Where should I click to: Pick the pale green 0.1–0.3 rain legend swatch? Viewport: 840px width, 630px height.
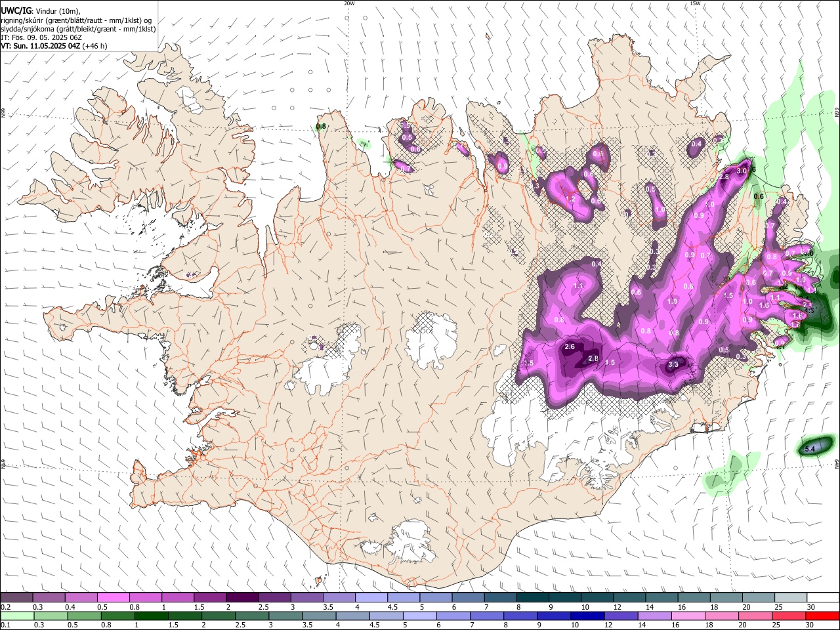click(18, 616)
